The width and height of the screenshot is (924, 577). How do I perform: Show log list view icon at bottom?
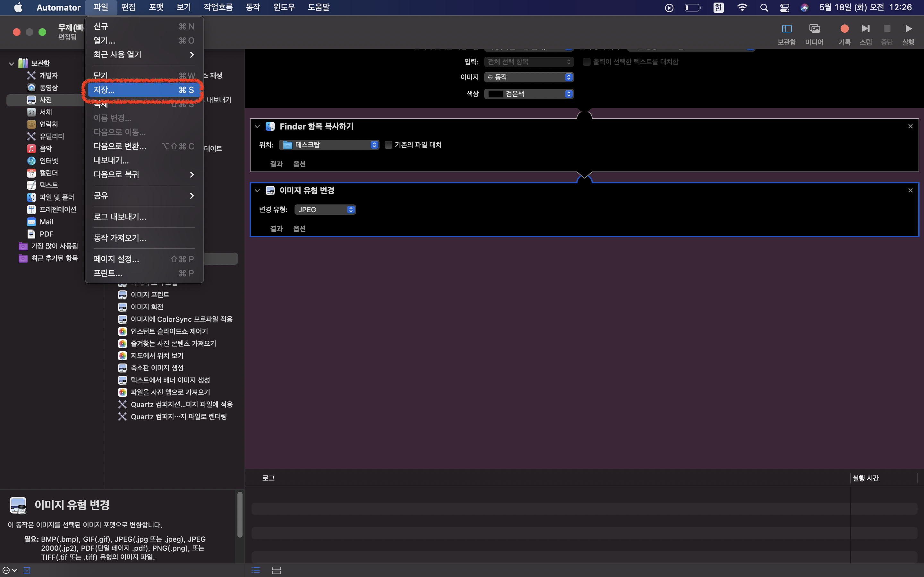pos(255,570)
